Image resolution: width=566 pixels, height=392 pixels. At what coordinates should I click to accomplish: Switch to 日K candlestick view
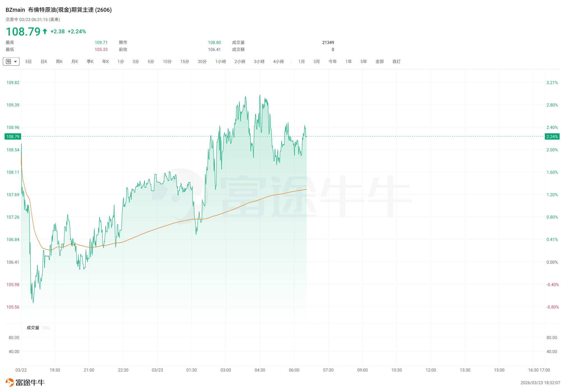[44, 62]
